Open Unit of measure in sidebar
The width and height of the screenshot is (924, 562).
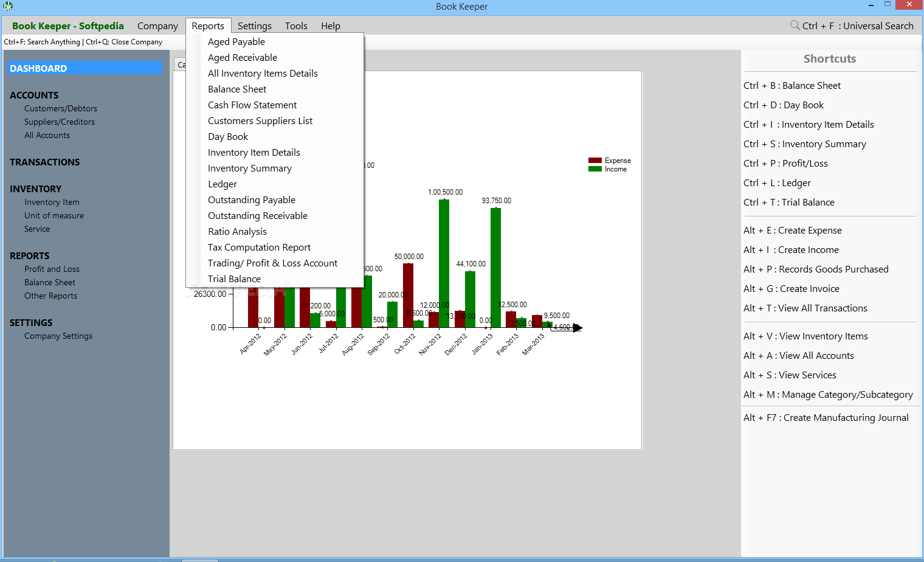54,215
